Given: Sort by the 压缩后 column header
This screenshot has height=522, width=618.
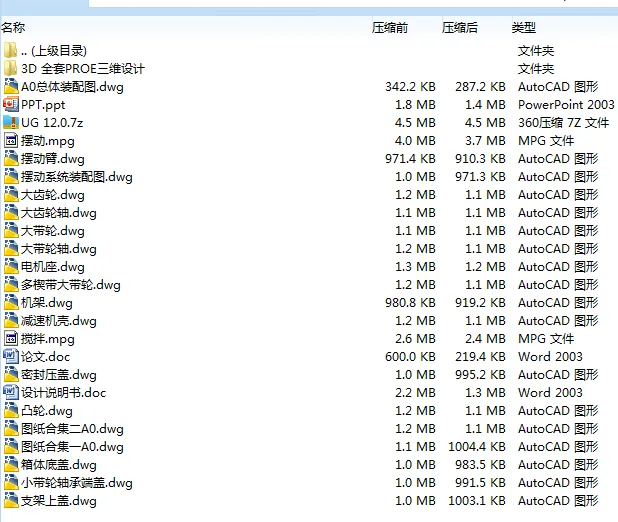Looking at the screenshot, I should [x=460, y=28].
